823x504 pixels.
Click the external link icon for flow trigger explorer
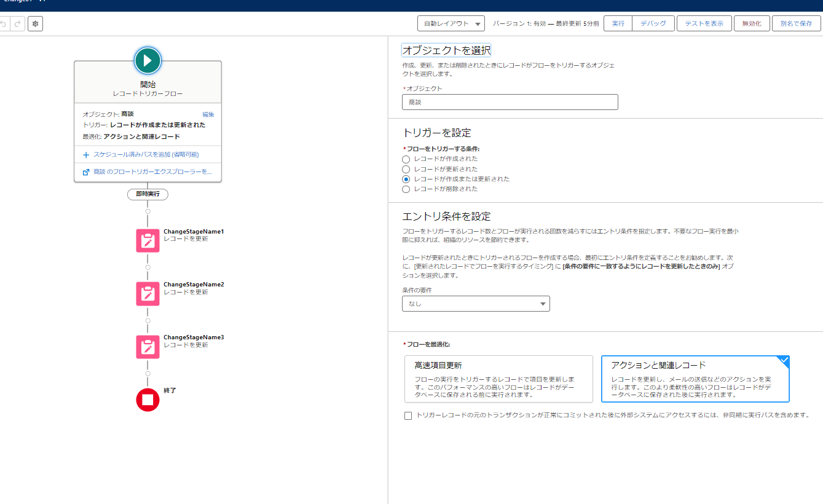tap(86, 172)
